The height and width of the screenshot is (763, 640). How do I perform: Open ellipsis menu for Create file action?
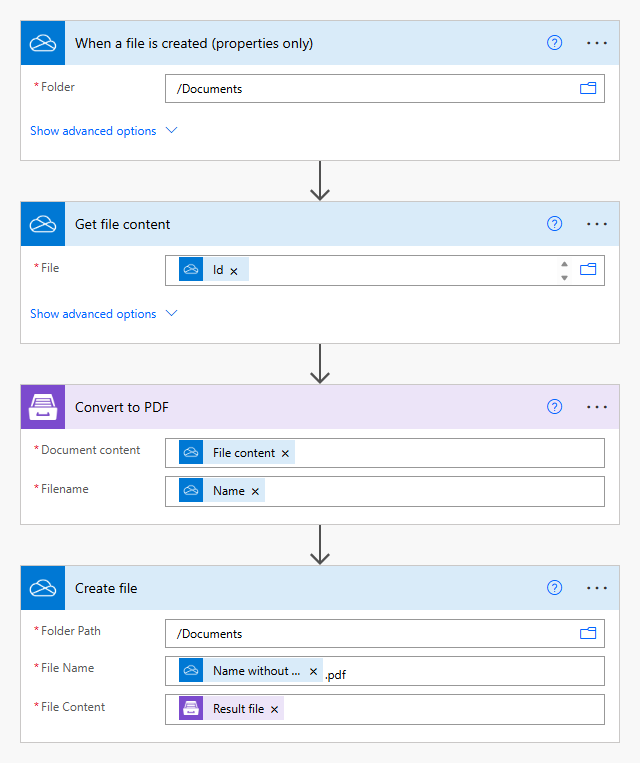(x=596, y=588)
